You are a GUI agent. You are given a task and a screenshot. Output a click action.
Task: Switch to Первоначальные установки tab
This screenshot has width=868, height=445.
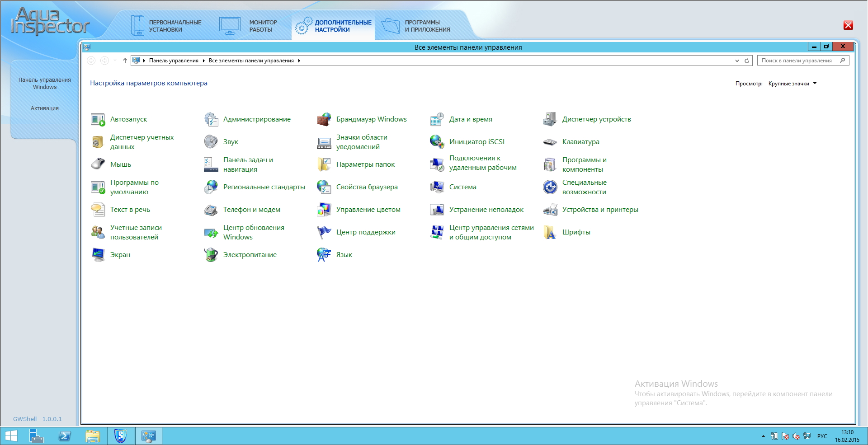click(166, 26)
